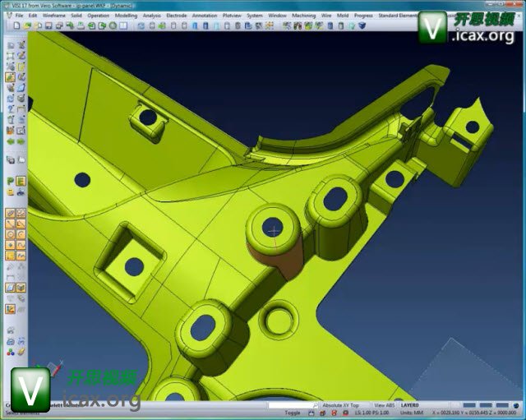Open the RGB coloured balls icon

point(11,352)
